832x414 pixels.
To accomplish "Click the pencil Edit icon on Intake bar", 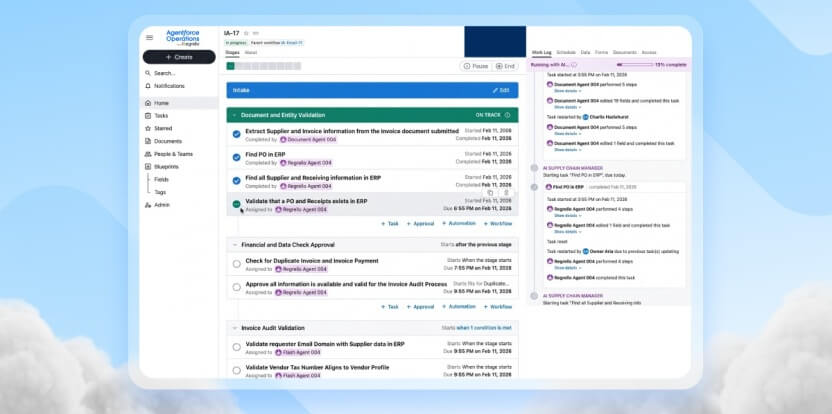I will [495, 90].
